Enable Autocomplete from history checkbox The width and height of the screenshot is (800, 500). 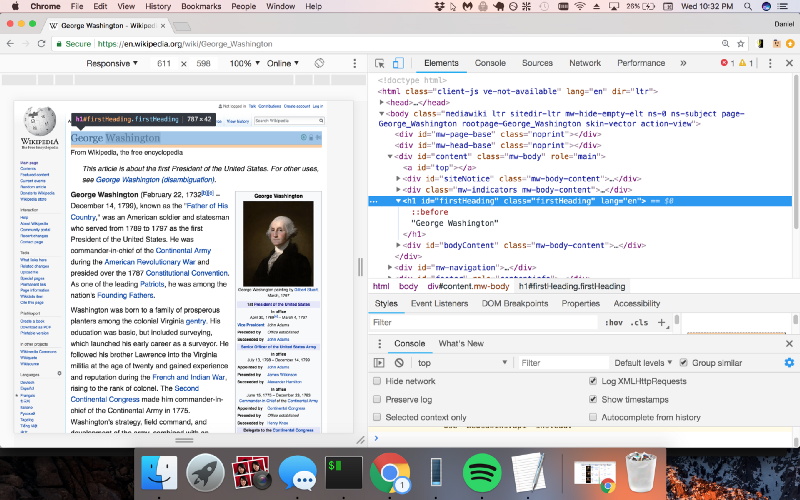pos(593,417)
